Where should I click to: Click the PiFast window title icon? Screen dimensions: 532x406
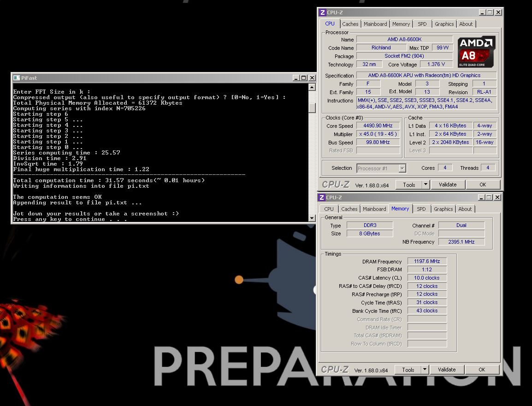click(17, 78)
